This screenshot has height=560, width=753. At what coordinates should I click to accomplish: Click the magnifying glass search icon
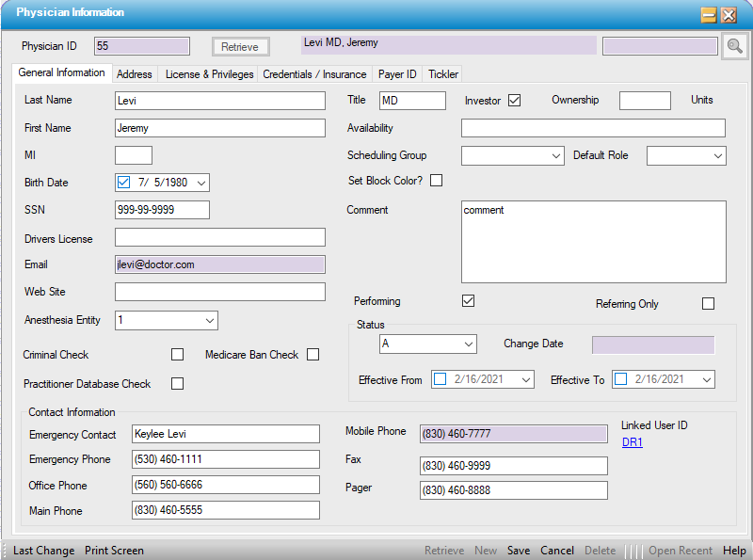point(734,46)
